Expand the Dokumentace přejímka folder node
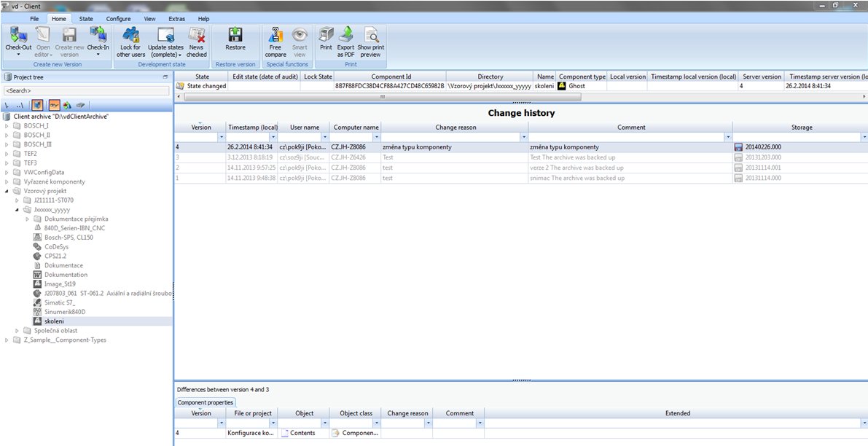This screenshot has width=868, height=446. tap(28, 219)
